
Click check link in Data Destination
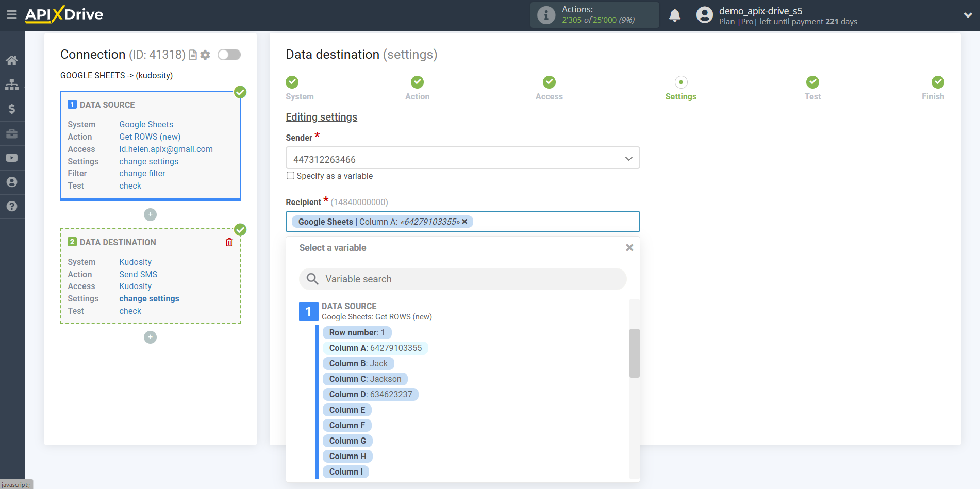130,311
